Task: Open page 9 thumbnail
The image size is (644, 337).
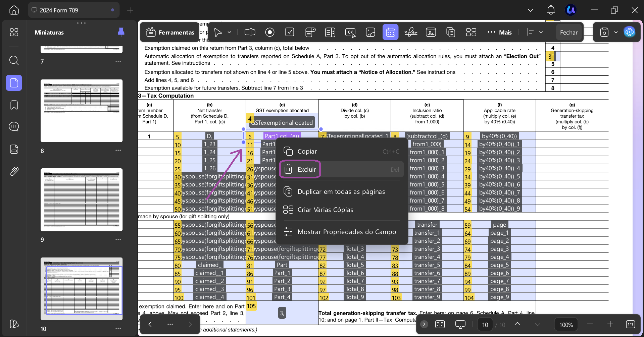Action: tap(82, 200)
